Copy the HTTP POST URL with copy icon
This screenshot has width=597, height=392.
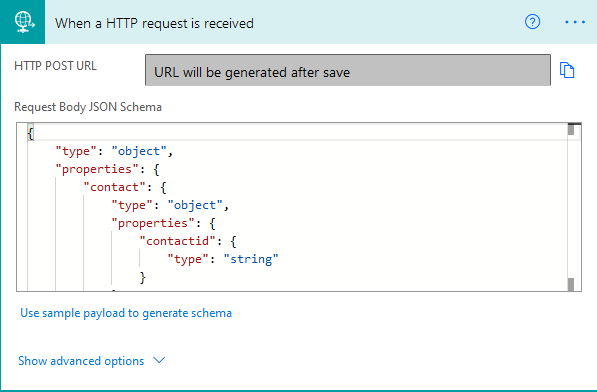tap(567, 70)
